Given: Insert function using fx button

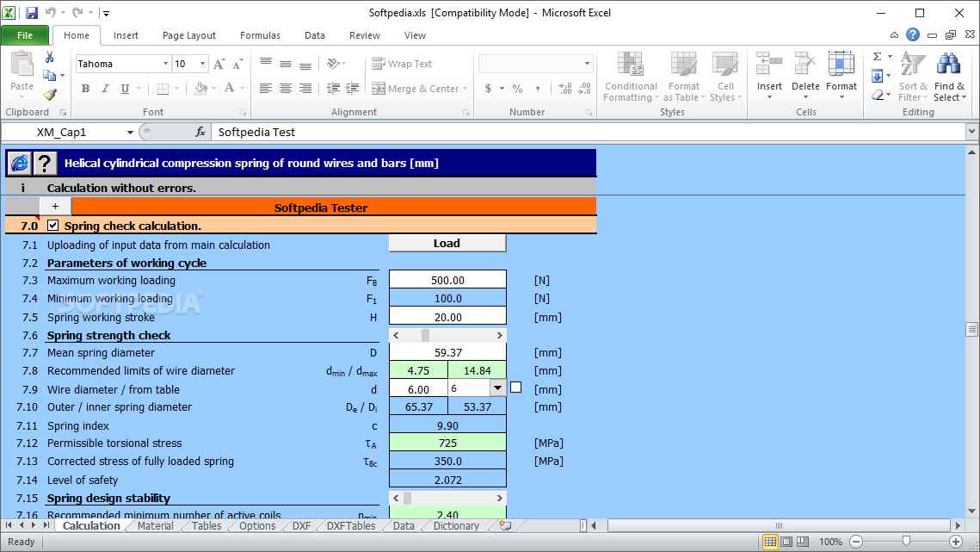Looking at the screenshot, I should (200, 132).
